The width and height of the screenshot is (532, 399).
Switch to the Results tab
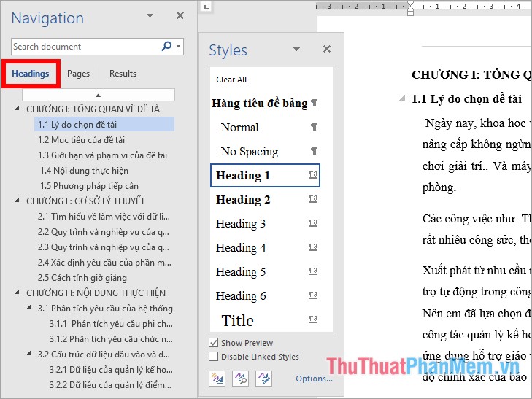pyautogui.click(x=123, y=74)
